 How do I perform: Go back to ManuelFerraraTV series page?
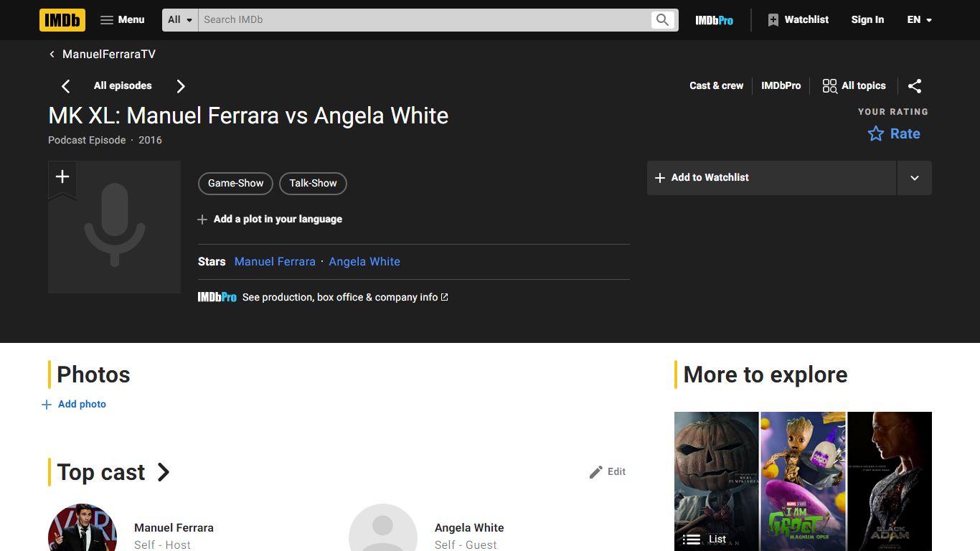(x=102, y=55)
